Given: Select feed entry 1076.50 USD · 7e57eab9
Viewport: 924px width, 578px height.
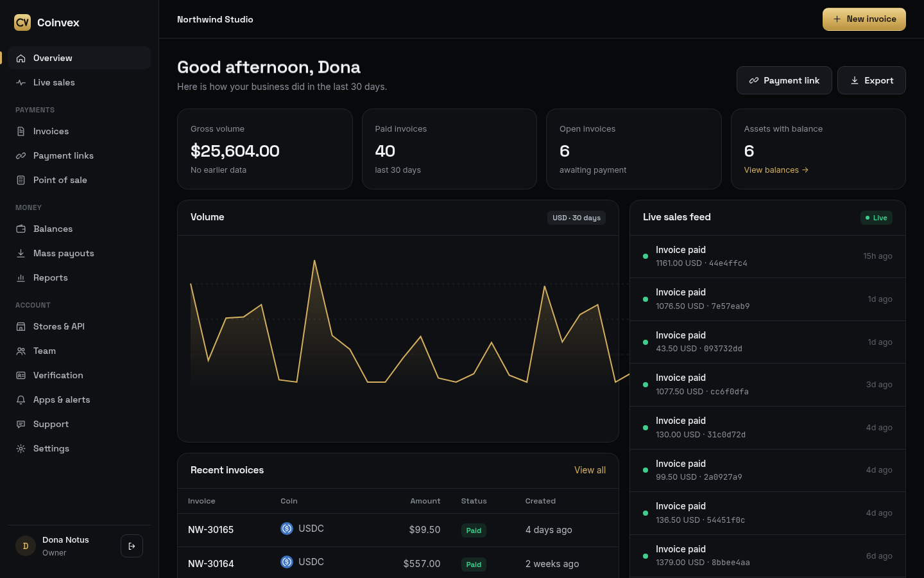Looking at the screenshot, I should 767,299.
